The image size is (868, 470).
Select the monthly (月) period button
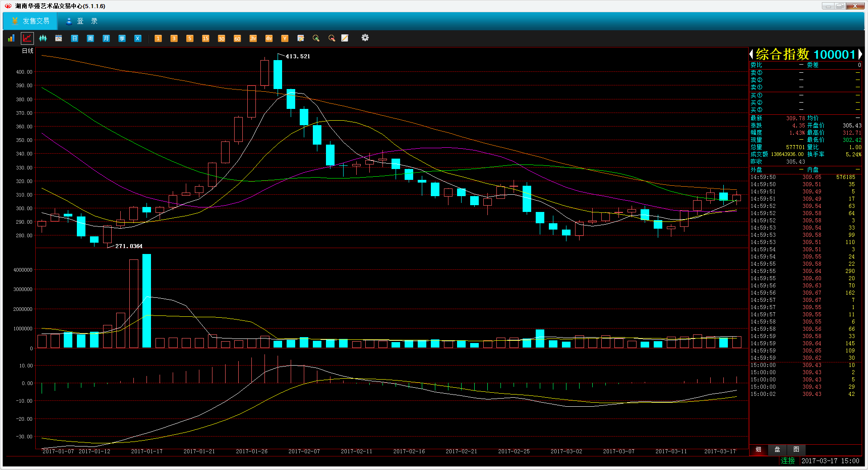[x=106, y=38]
